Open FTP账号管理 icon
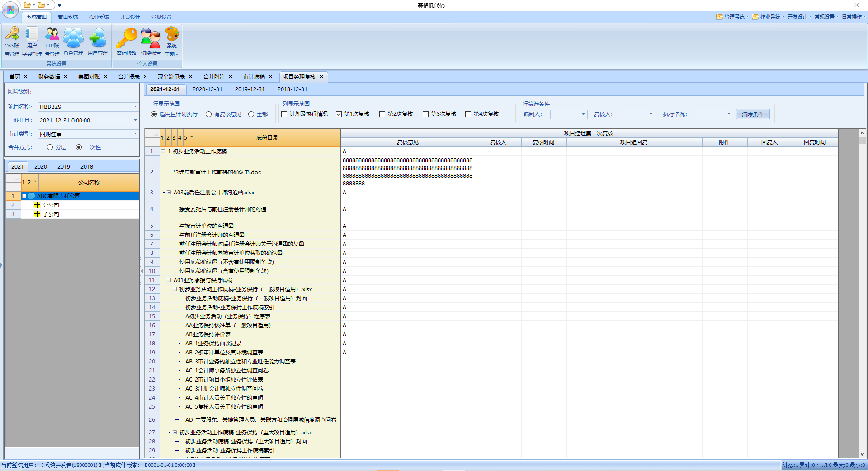 pyautogui.click(x=52, y=42)
